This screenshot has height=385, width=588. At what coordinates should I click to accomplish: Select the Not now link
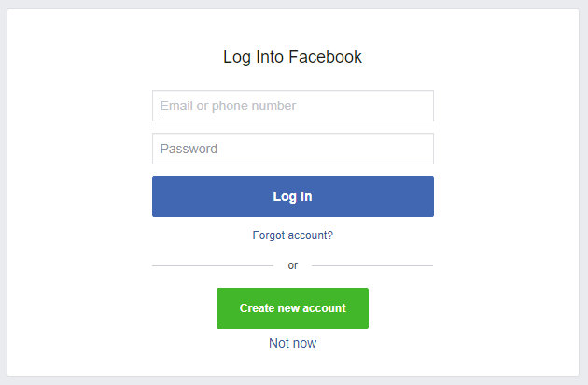(x=292, y=343)
